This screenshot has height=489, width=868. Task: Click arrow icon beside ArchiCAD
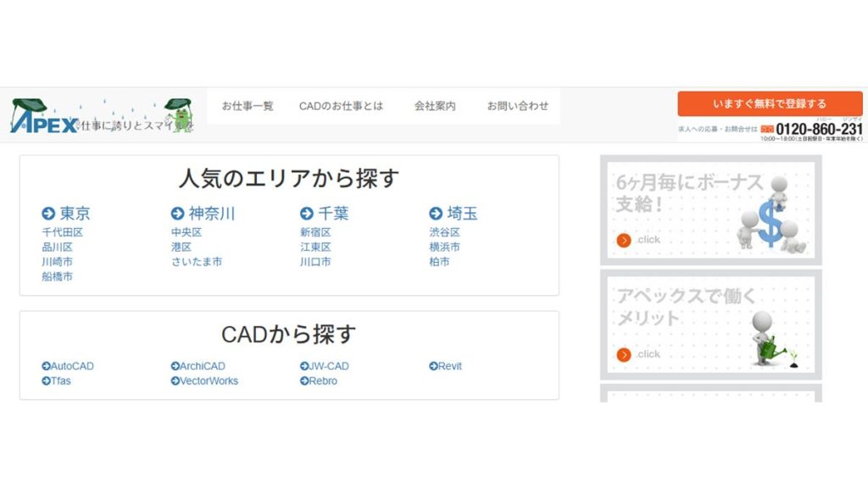click(175, 366)
